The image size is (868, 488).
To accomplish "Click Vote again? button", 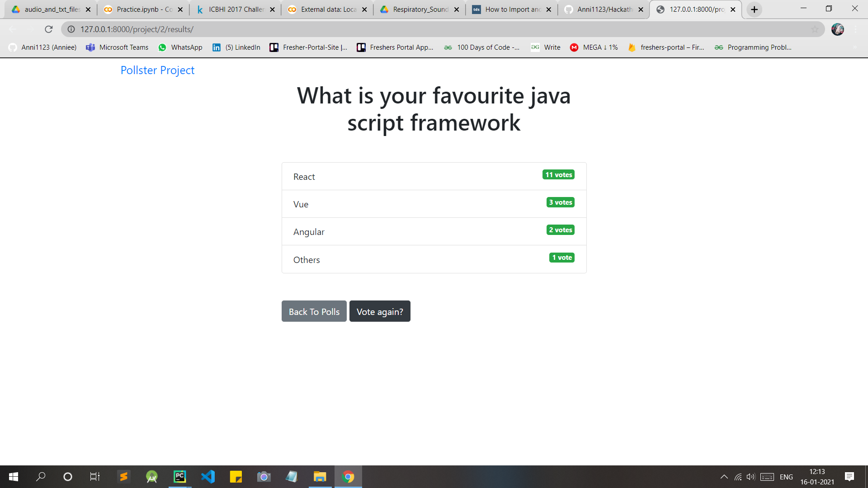I will [x=380, y=311].
